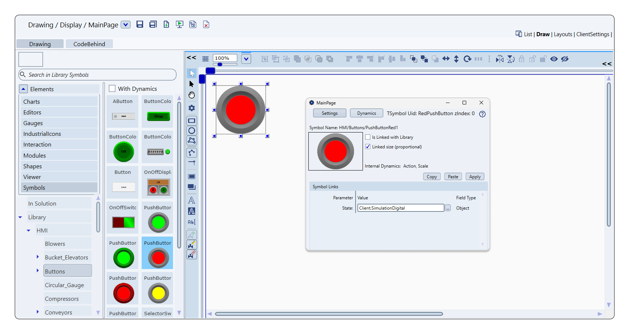Select the text box Ab| tool
644x334 pixels.
(192, 222)
